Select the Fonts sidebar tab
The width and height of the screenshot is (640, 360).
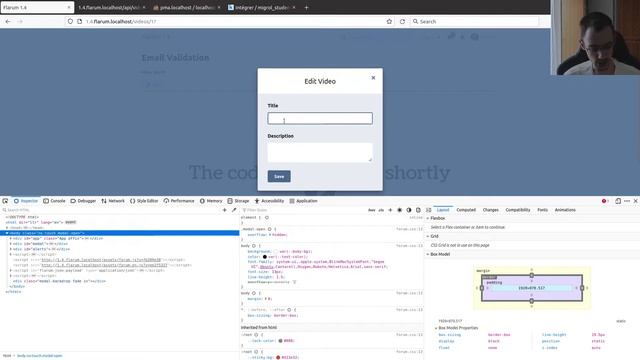pyautogui.click(x=542, y=210)
